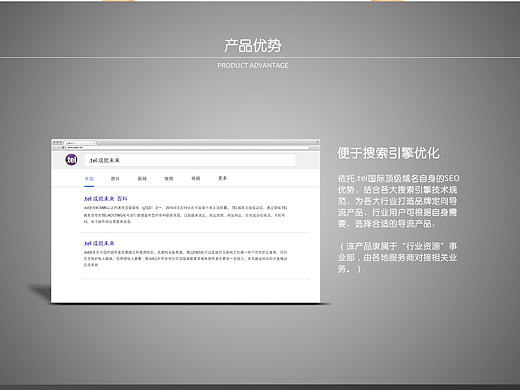Click the '产品优势' heading text
The width and height of the screenshot is (520, 390).
coord(253,46)
